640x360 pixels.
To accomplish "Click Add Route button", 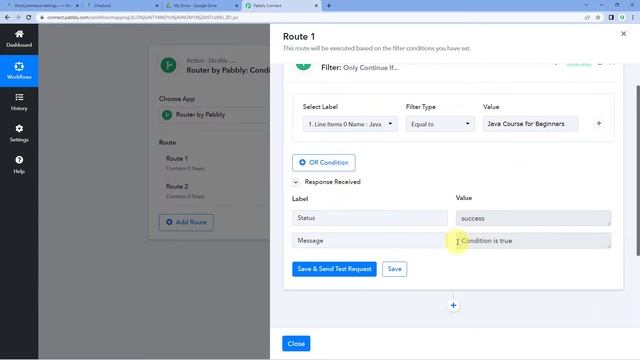I will point(186,222).
